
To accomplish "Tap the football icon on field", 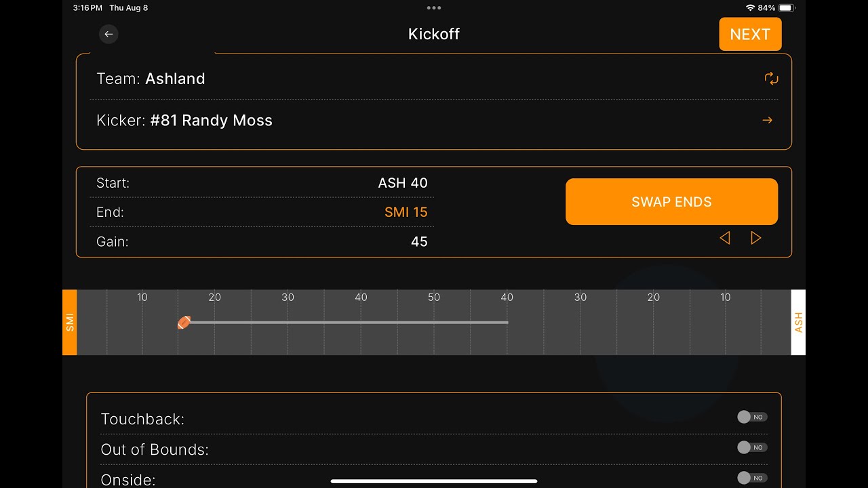I will pyautogui.click(x=184, y=323).
